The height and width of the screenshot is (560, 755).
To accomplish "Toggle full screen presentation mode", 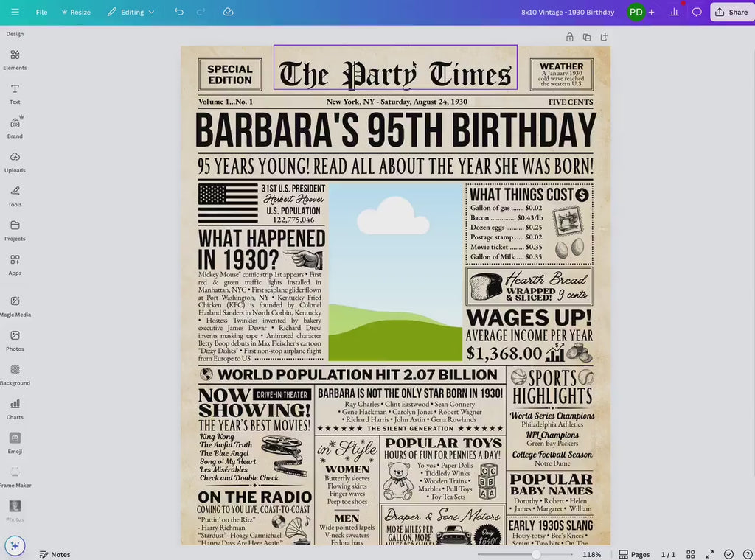I will tap(709, 554).
